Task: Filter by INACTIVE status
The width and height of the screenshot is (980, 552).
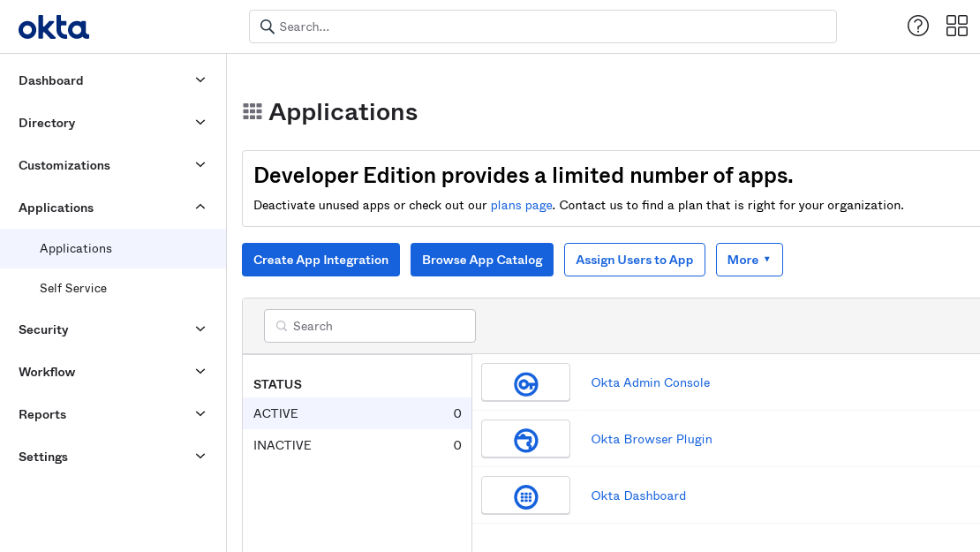Action: [x=357, y=445]
